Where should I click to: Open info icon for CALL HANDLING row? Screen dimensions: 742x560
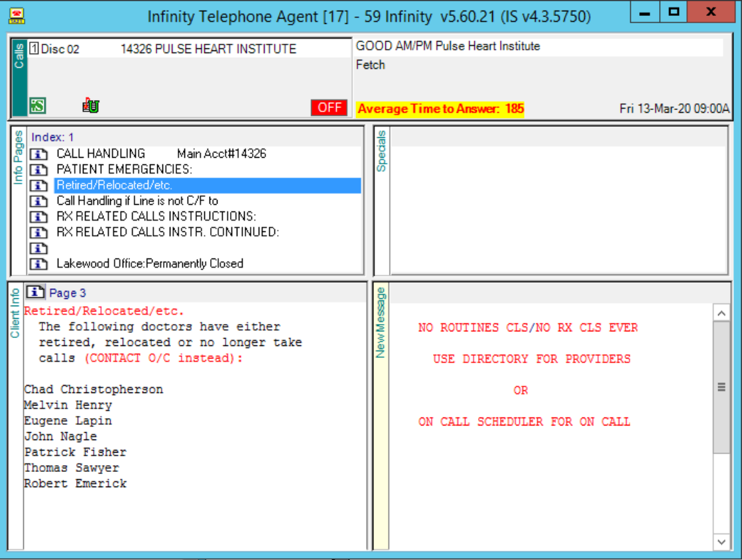[x=39, y=154]
